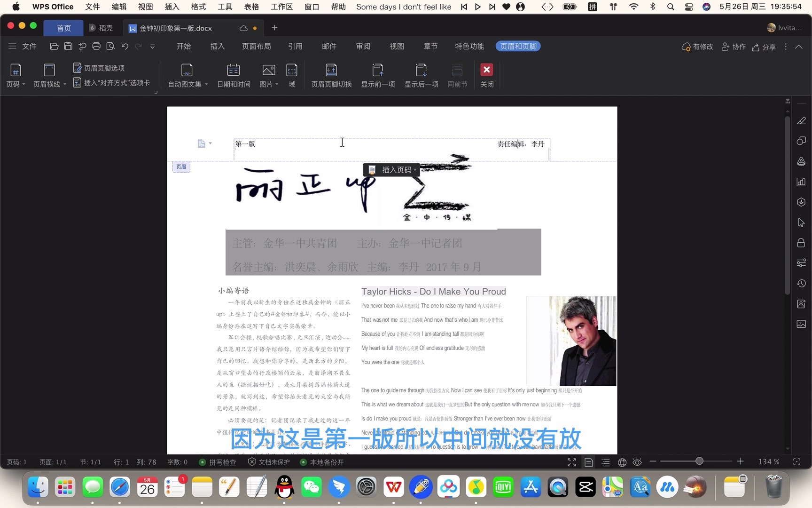This screenshot has width=812, height=508.
Task: Switch to the 稻壳 tab
Action: tap(101, 28)
